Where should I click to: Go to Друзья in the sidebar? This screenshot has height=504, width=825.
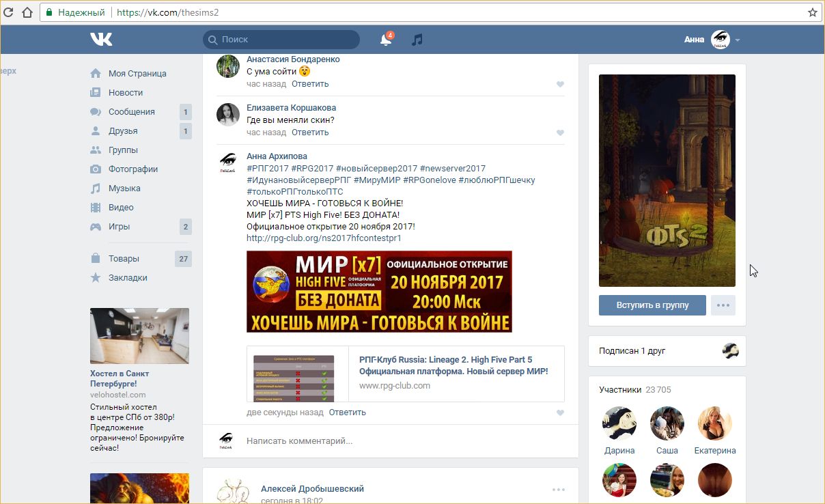(123, 131)
